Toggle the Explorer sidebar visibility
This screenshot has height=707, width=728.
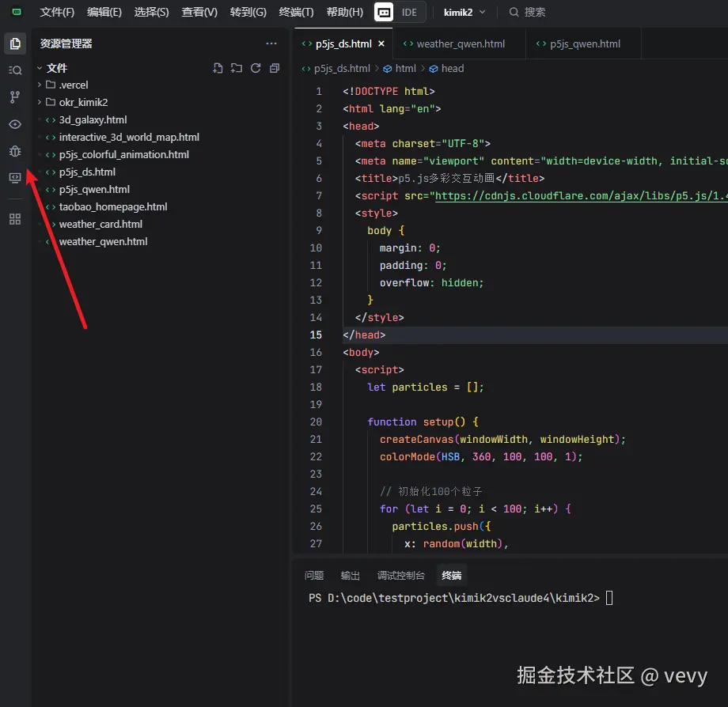[14, 43]
